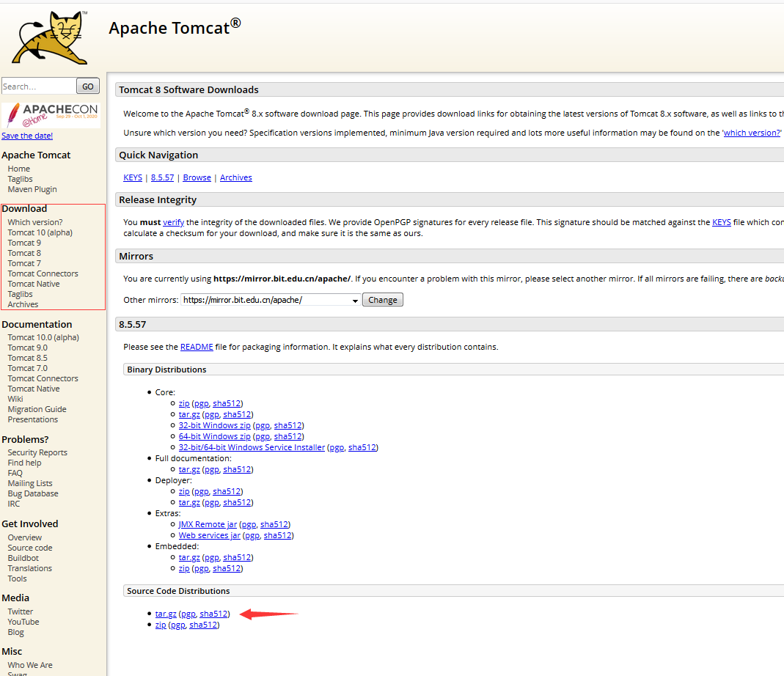Download source code tar.gz link

pyautogui.click(x=166, y=614)
